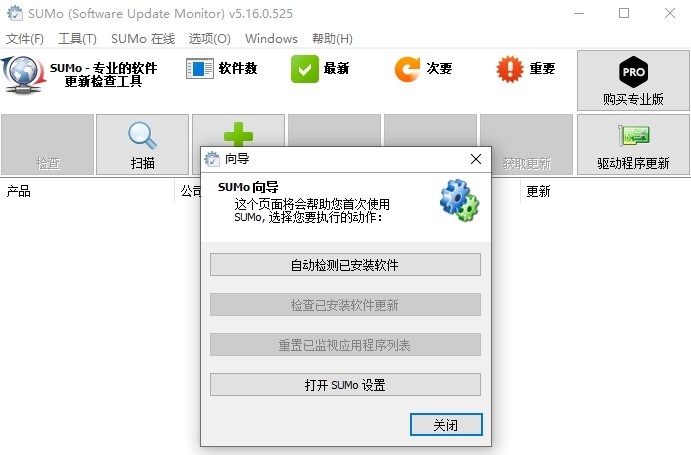The width and height of the screenshot is (691, 455).
Task: Close the 向导 dialog with its X
Action: [476, 159]
